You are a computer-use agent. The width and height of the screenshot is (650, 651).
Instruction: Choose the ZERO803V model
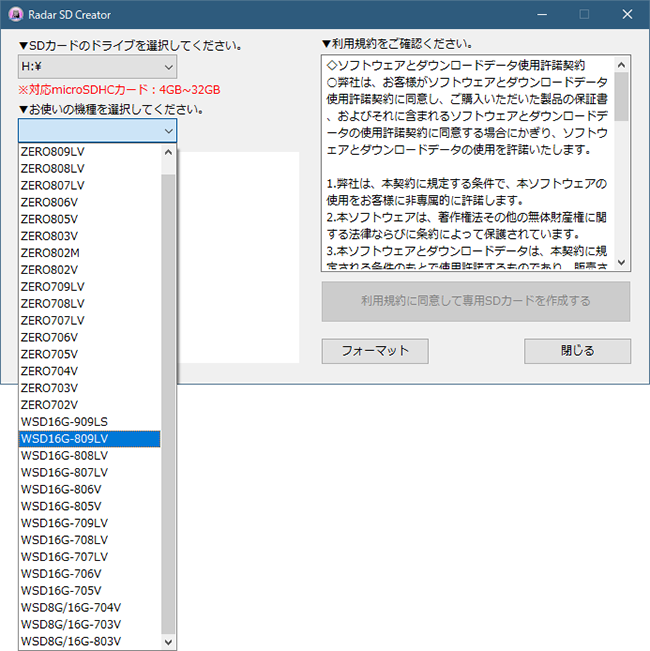point(89,236)
